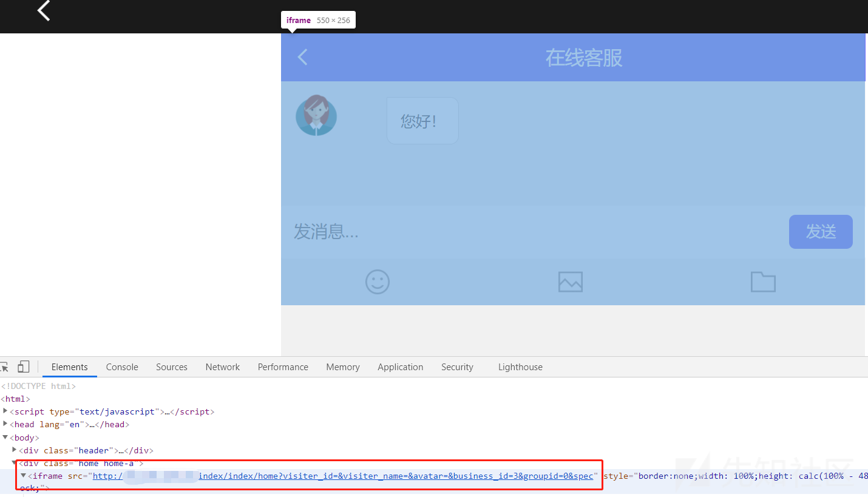
Task: Click the iframe style attribute text
Action: click(736, 476)
